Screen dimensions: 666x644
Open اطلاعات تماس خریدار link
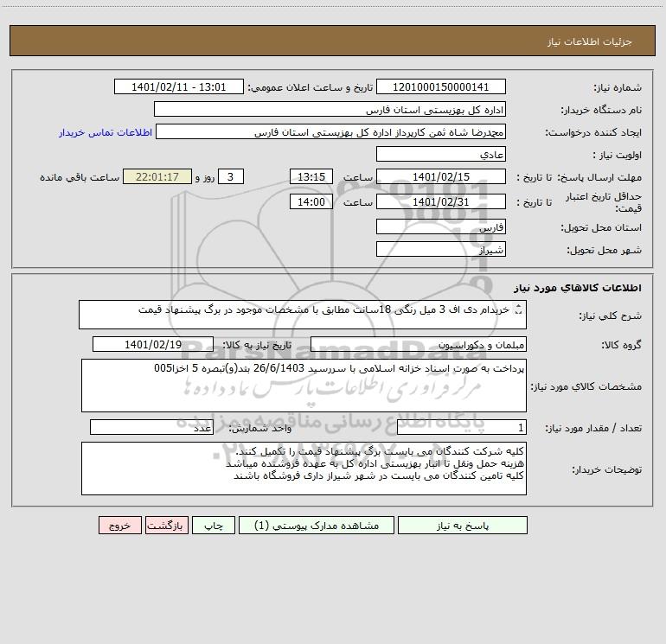coord(106,132)
